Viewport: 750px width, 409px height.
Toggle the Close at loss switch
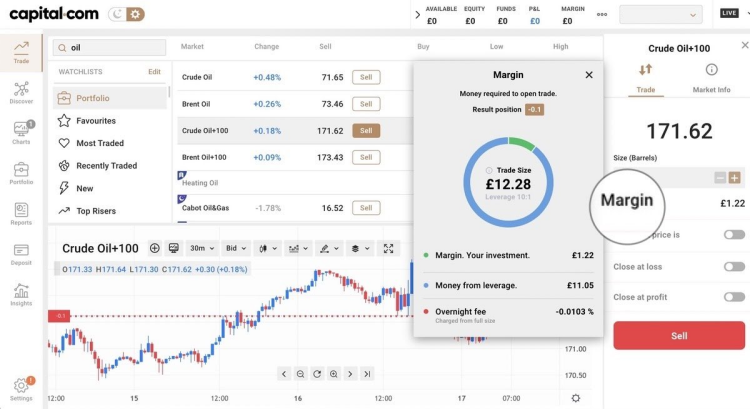(734, 267)
